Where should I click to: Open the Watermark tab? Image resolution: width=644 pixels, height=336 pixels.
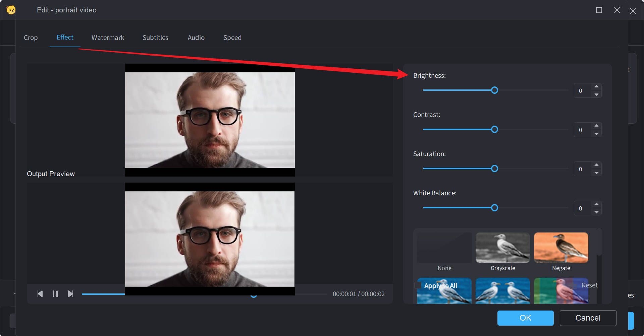coord(108,38)
